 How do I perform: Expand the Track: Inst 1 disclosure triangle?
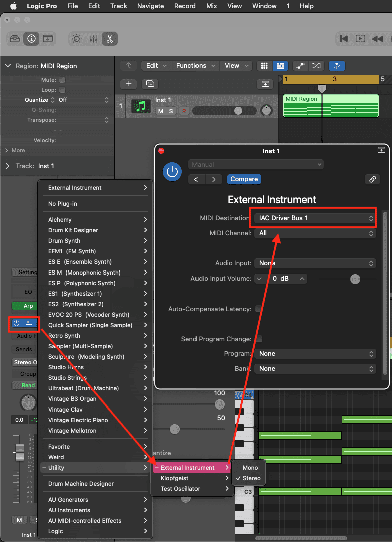click(8, 166)
